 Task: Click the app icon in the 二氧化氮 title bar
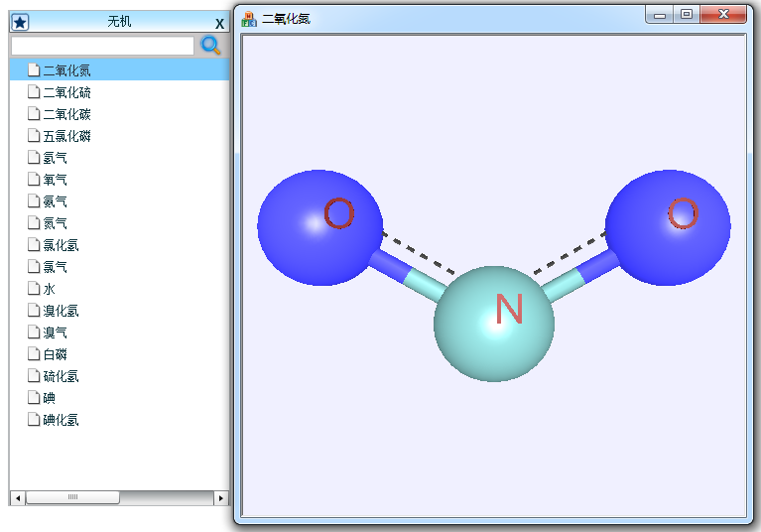[249, 18]
